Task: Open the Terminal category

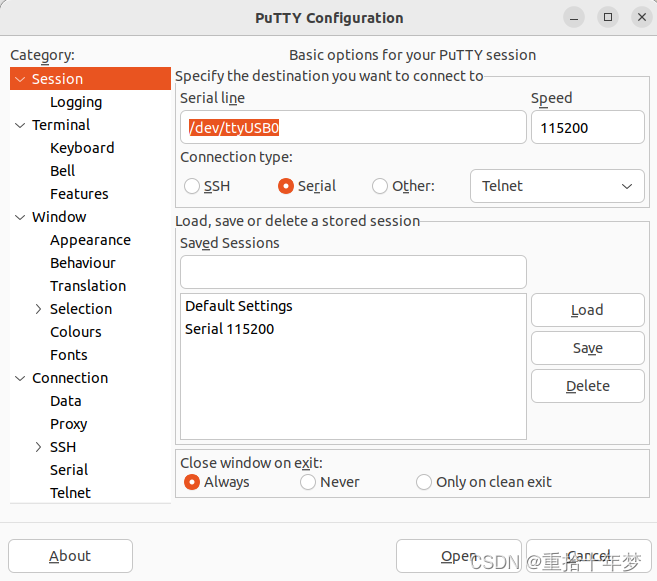Action: (x=61, y=125)
